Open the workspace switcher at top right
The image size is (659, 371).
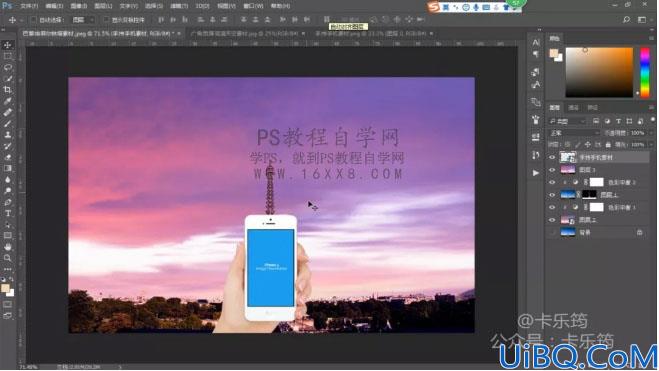[x=642, y=20]
